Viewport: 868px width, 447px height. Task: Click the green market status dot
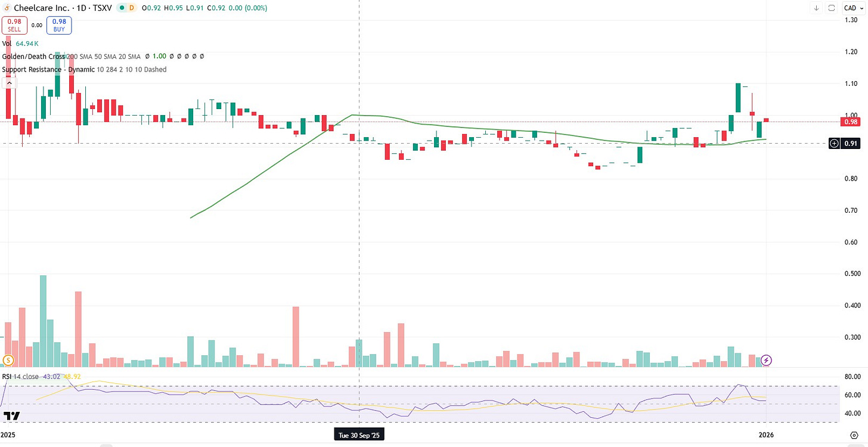tap(122, 8)
